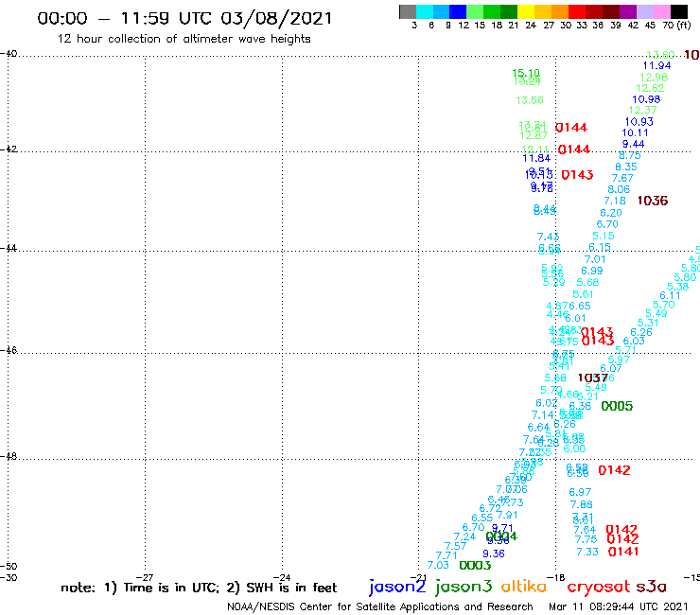This screenshot has width=700, height=615.
Task: Click the value '7.03'
Action: click(437, 566)
